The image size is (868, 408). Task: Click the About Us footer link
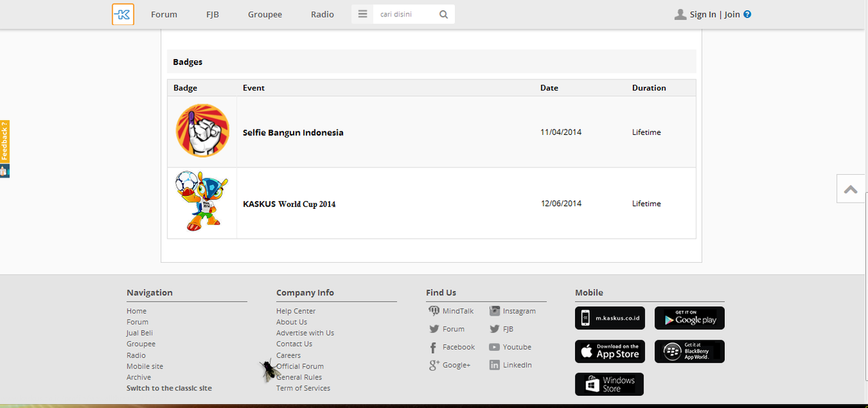coord(292,322)
